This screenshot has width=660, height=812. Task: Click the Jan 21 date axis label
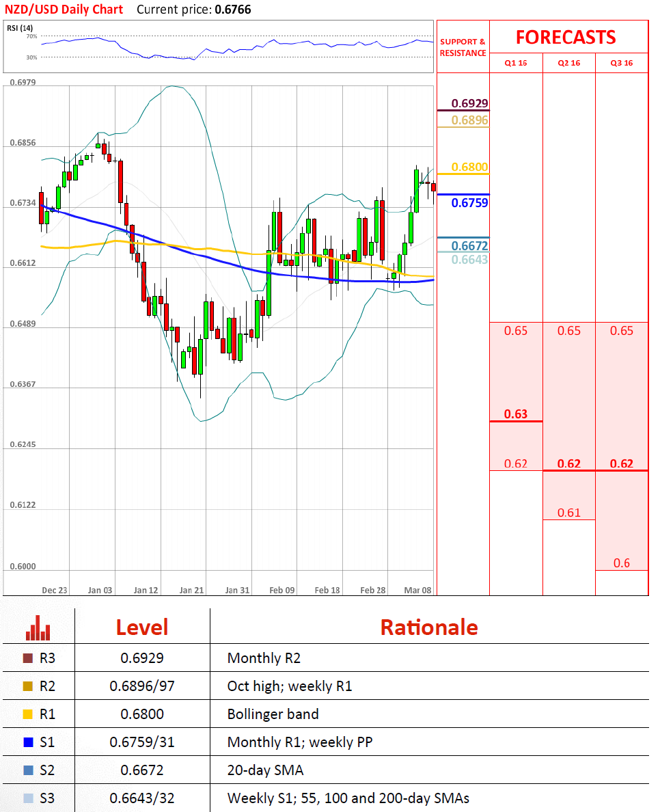click(191, 590)
